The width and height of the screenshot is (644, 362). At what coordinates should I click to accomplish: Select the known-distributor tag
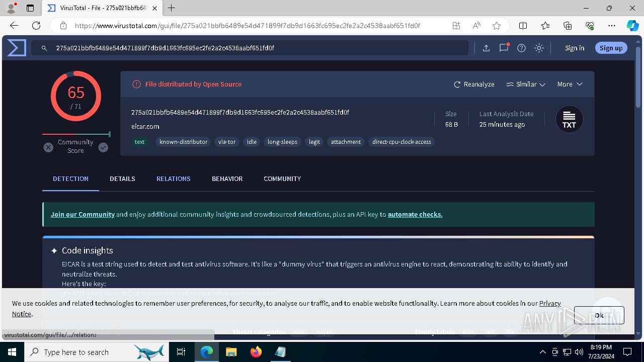point(183,142)
